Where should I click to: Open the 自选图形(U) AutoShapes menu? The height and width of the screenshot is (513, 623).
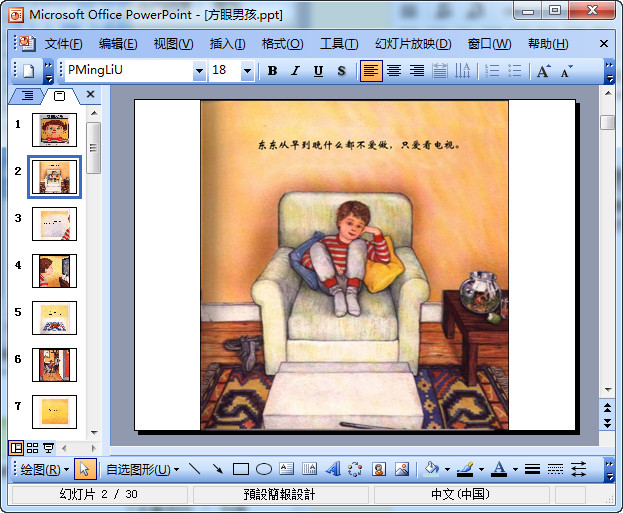(x=142, y=470)
